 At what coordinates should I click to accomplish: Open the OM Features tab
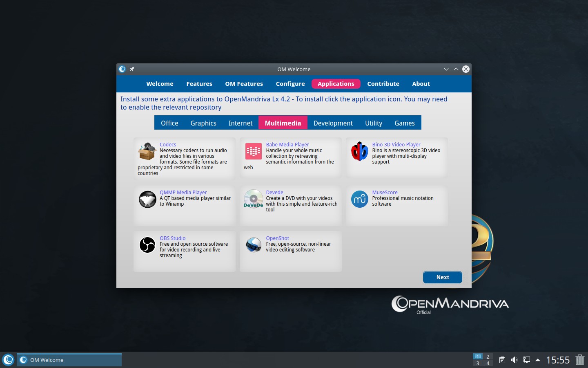coord(244,84)
